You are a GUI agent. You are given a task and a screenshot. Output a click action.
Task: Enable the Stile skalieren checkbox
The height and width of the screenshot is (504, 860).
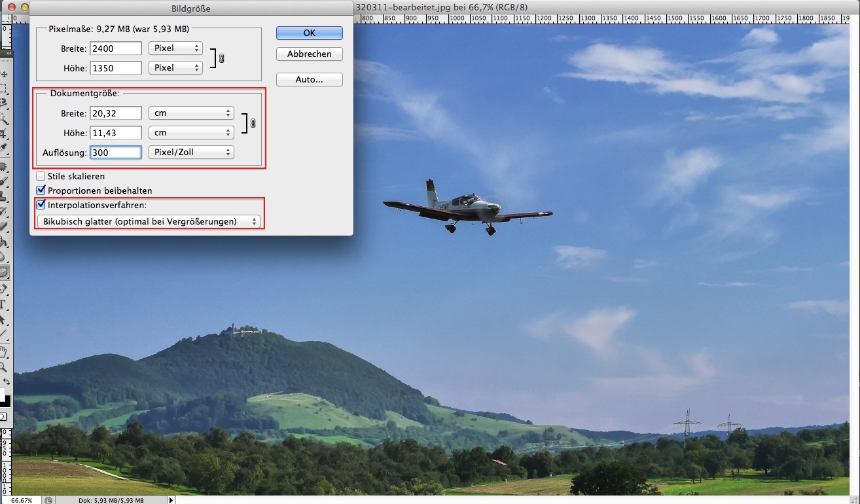coord(41,176)
